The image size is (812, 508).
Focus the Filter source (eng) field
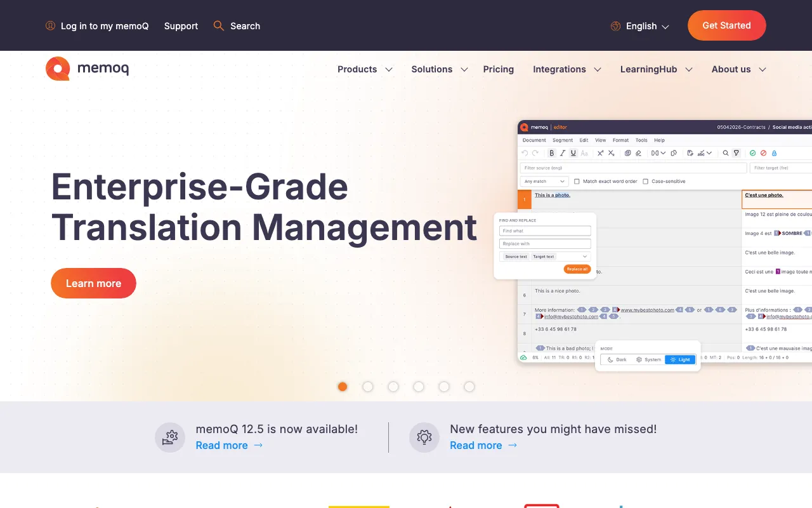633,168
